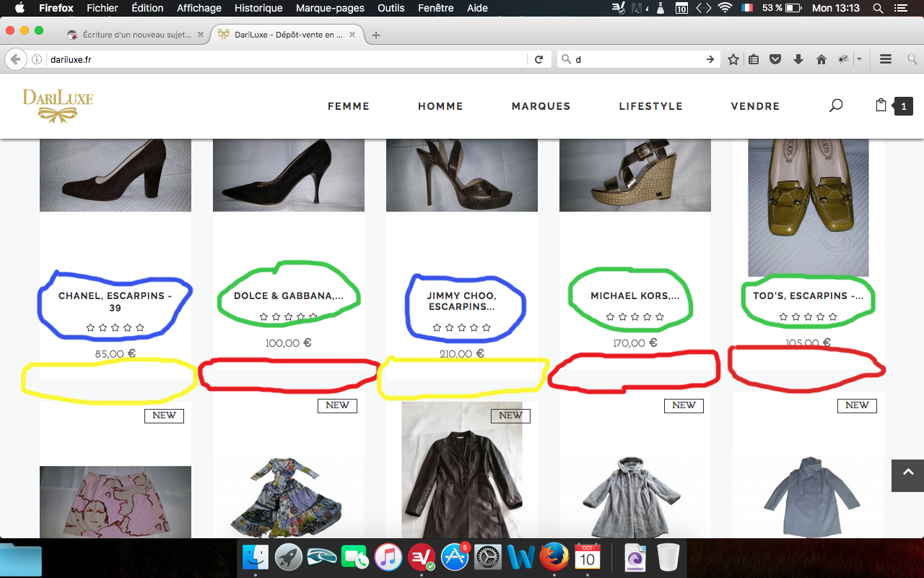Open the site search magnifier icon
Image resolution: width=924 pixels, height=578 pixels.
(836, 105)
